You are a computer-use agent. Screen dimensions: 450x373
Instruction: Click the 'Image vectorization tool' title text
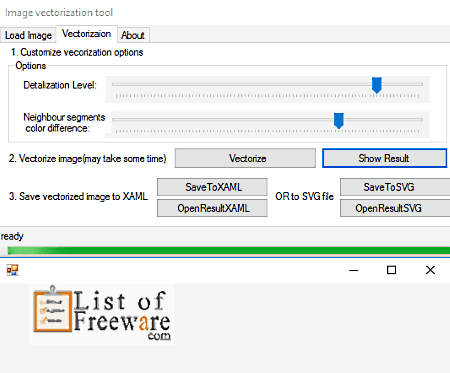[59, 13]
